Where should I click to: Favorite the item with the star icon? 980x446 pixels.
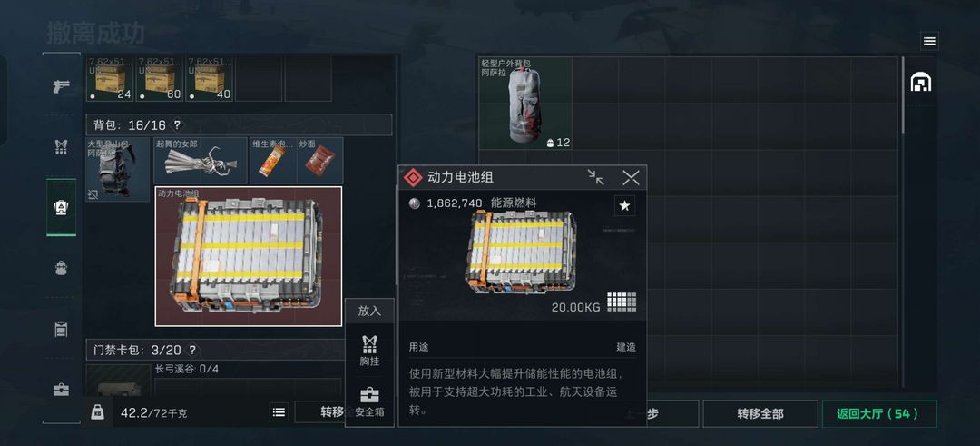click(624, 205)
